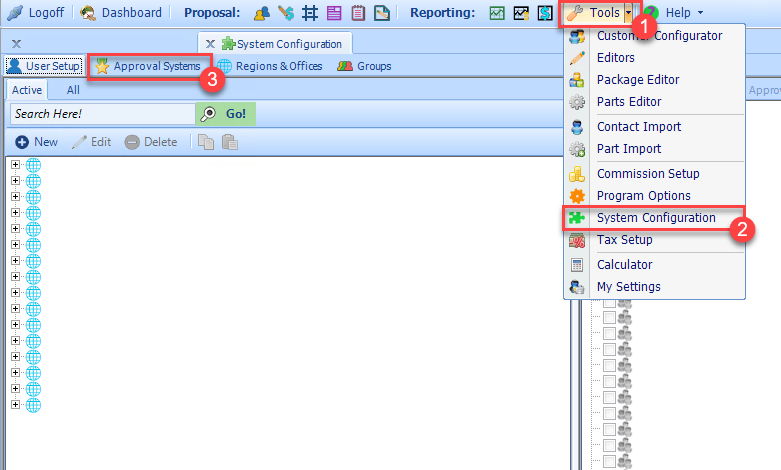Select the All filter tab
781x470 pixels.
click(x=73, y=90)
